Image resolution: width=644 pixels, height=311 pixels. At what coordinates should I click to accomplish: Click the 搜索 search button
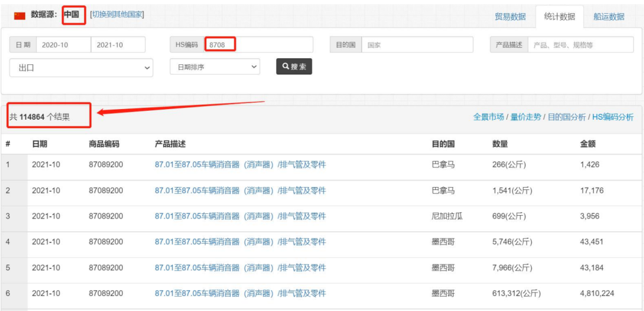tap(294, 67)
